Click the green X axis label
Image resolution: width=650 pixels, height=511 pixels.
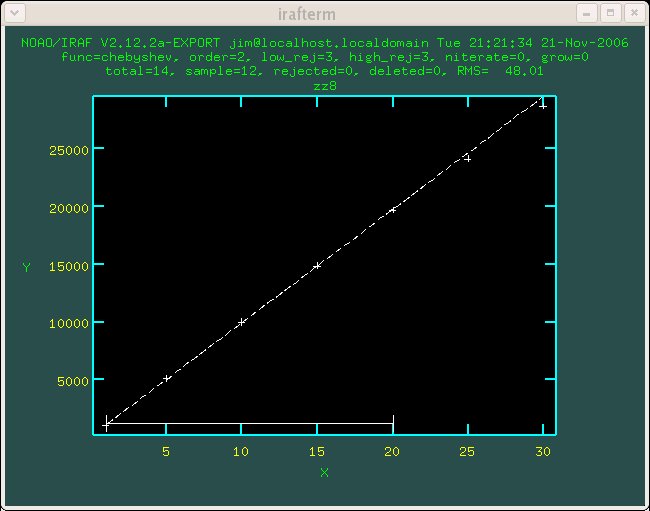(x=324, y=472)
